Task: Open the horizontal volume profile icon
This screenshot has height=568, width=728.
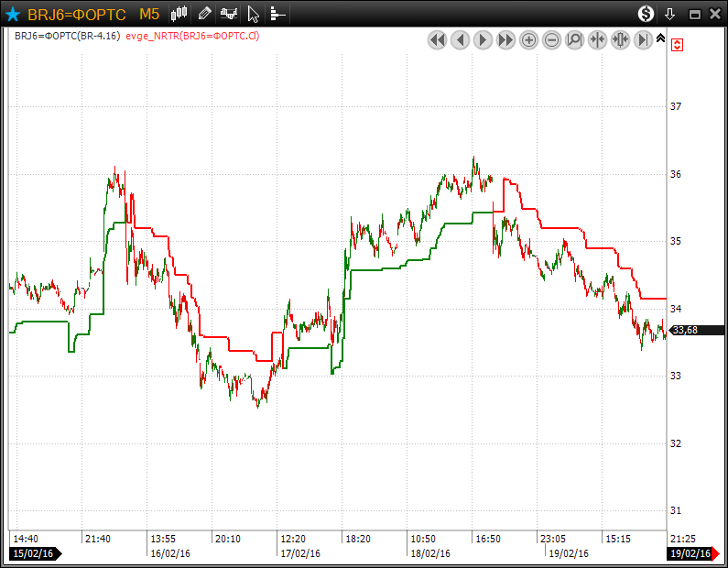Action: click(x=277, y=14)
